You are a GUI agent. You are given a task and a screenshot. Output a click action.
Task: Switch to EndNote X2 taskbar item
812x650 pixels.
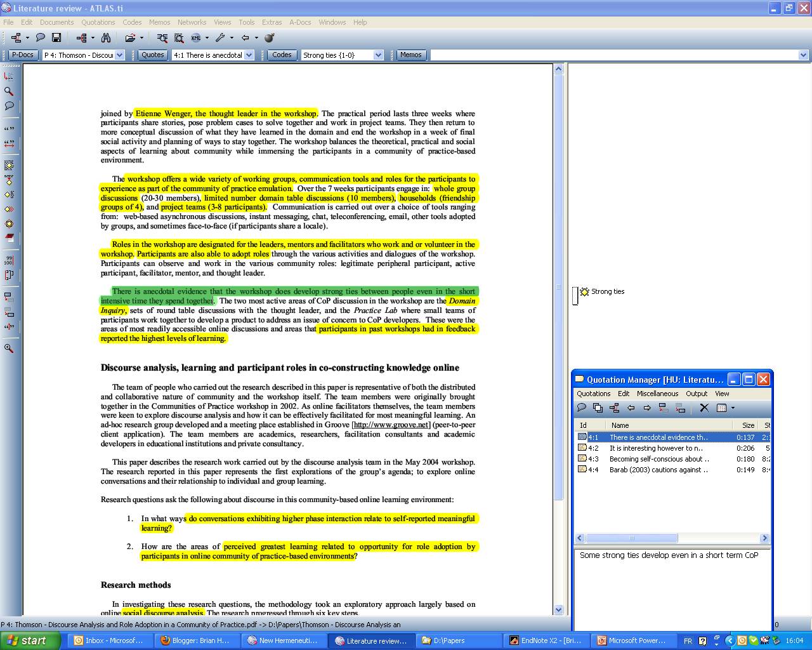pyautogui.click(x=546, y=640)
